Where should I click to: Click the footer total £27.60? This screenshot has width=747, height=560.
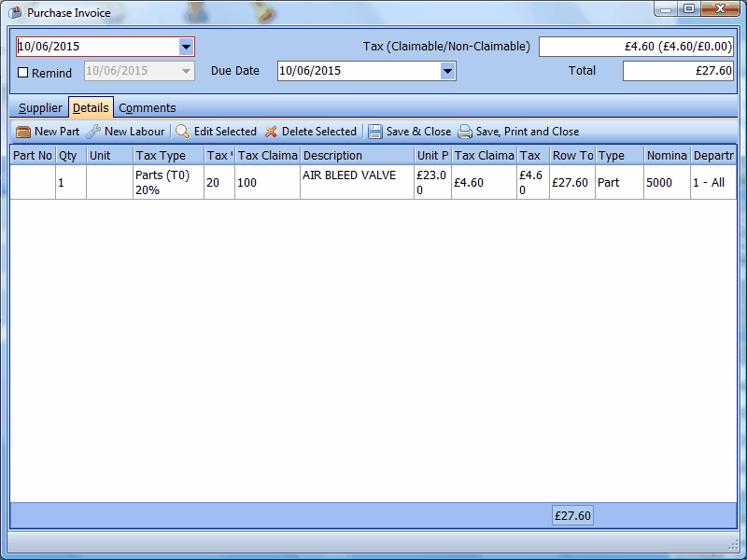[x=572, y=516]
